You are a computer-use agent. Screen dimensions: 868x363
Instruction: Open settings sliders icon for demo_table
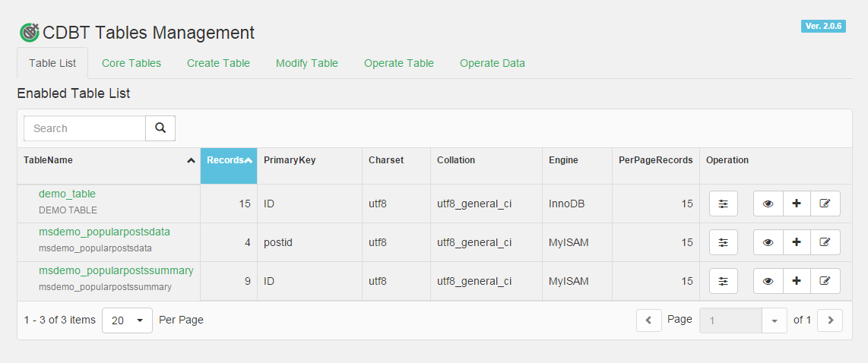coord(723,204)
